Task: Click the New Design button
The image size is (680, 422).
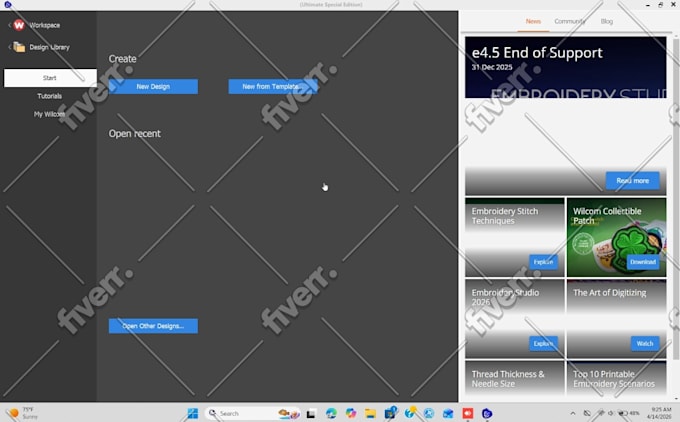Action: pos(153,86)
